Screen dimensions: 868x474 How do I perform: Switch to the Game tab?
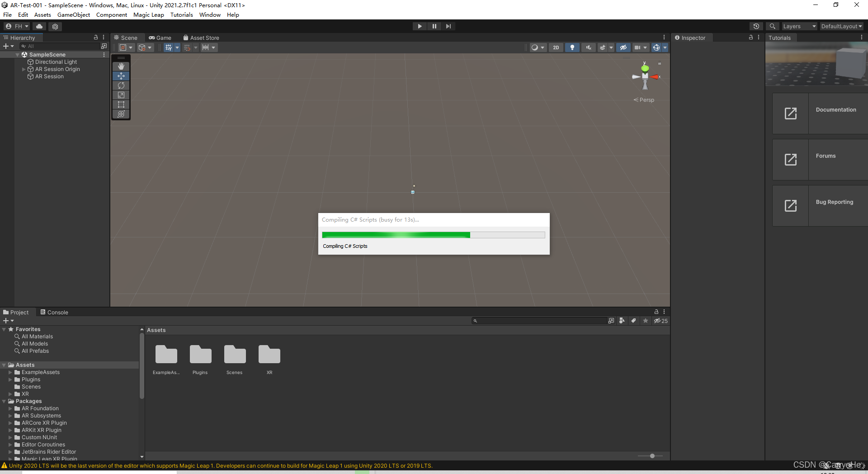(160, 38)
